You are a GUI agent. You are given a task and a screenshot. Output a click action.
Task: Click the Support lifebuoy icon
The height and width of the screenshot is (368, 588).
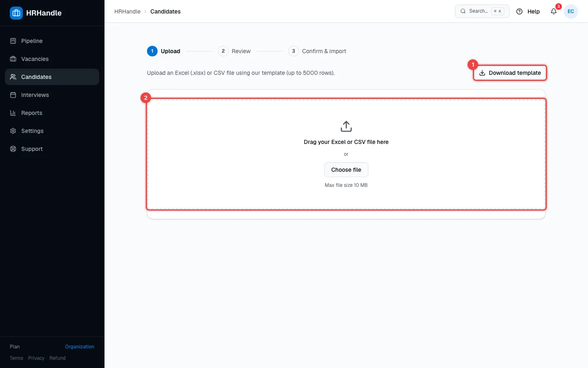13,149
